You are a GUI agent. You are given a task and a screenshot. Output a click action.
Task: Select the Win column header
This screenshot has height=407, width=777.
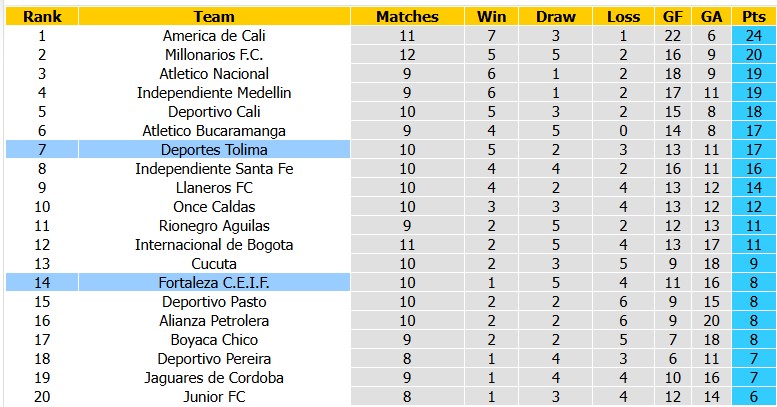[492, 16]
